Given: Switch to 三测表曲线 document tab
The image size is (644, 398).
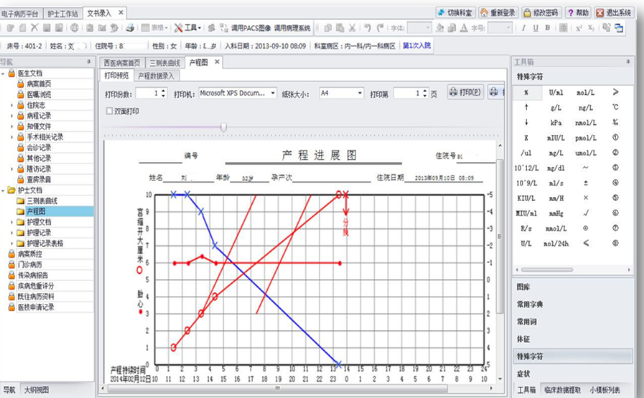Looking at the screenshot, I should (165, 63).
